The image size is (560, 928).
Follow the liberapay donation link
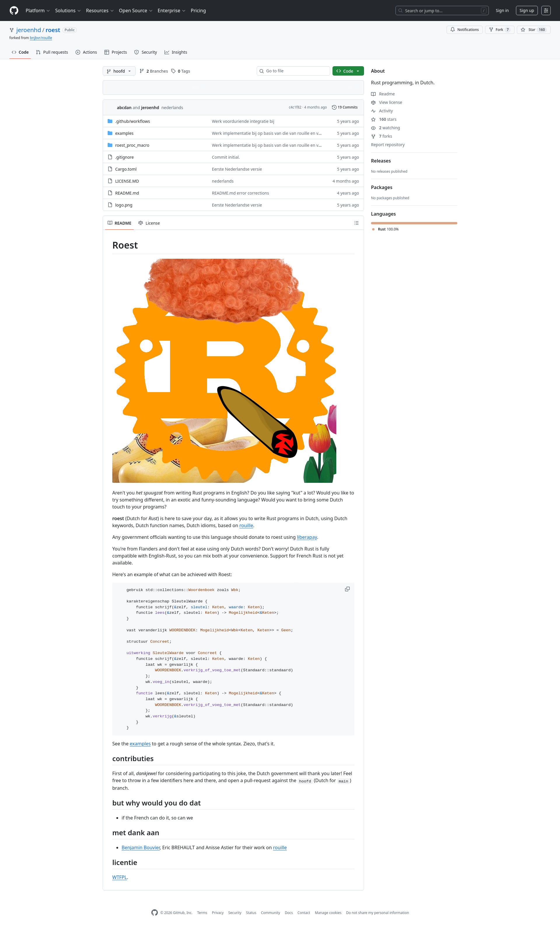click(x=307, y=537)
